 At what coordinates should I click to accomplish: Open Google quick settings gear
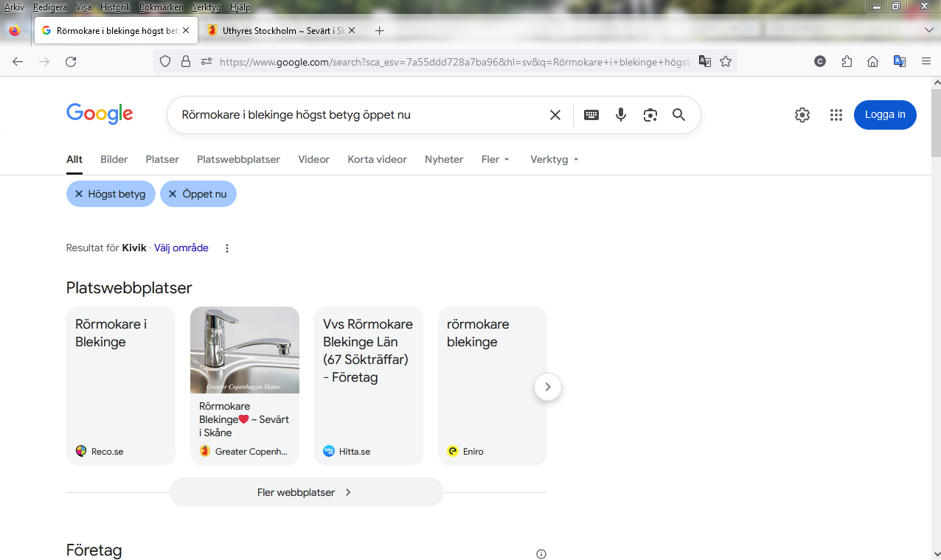click(802, 115)
